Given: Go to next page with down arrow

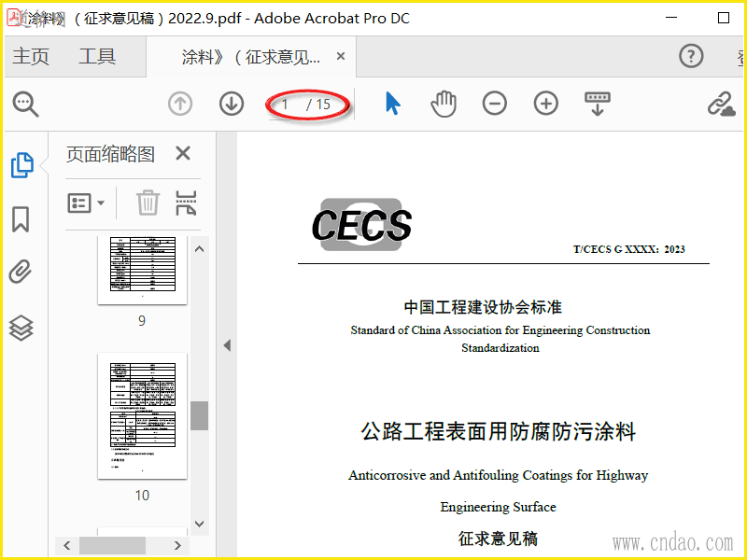Looking at the screenshot, I should coord(232,104).
